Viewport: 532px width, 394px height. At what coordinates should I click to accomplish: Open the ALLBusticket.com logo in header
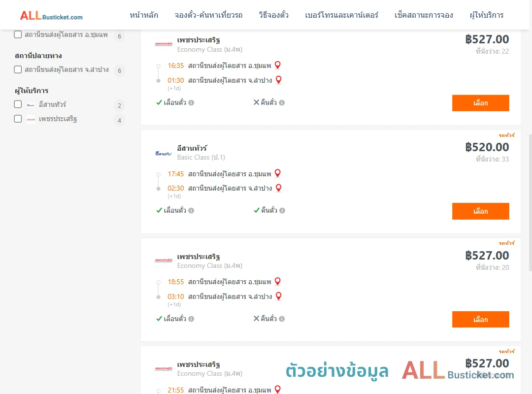tap(51, 16)
